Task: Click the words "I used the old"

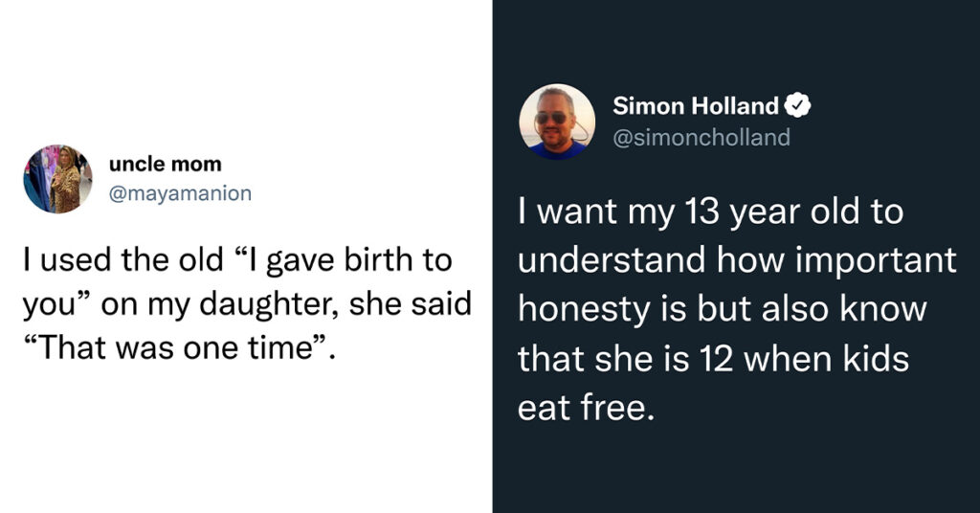Action: pos(122,259)
